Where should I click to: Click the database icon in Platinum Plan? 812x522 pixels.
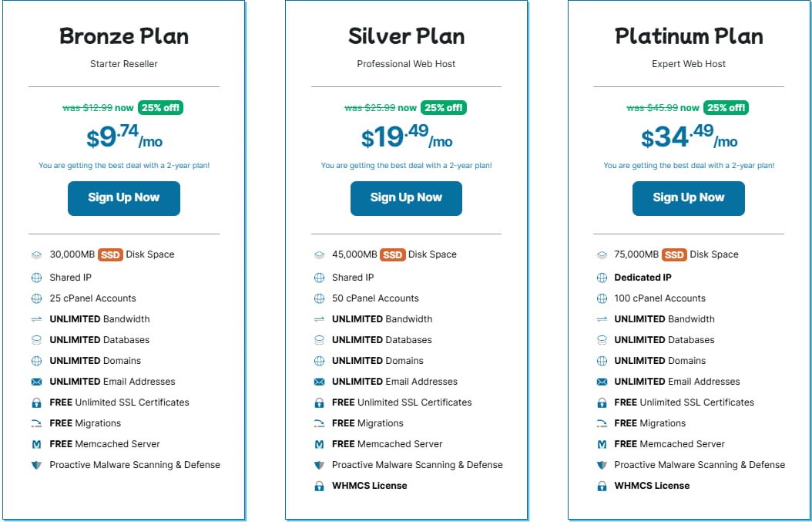coord(602,340)
